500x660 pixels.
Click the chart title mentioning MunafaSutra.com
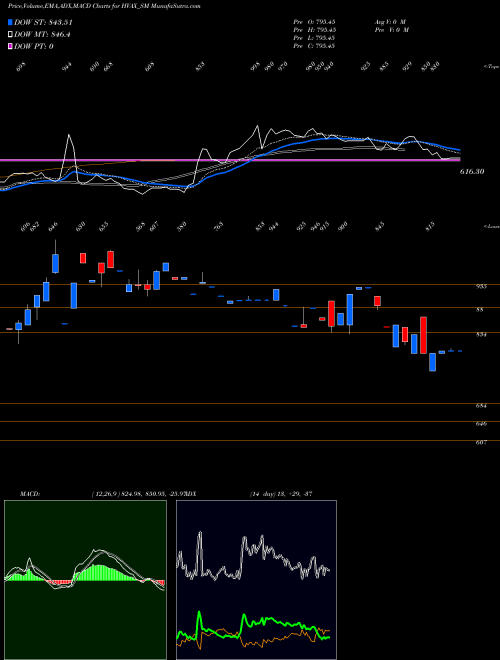(x=104, y=6)
